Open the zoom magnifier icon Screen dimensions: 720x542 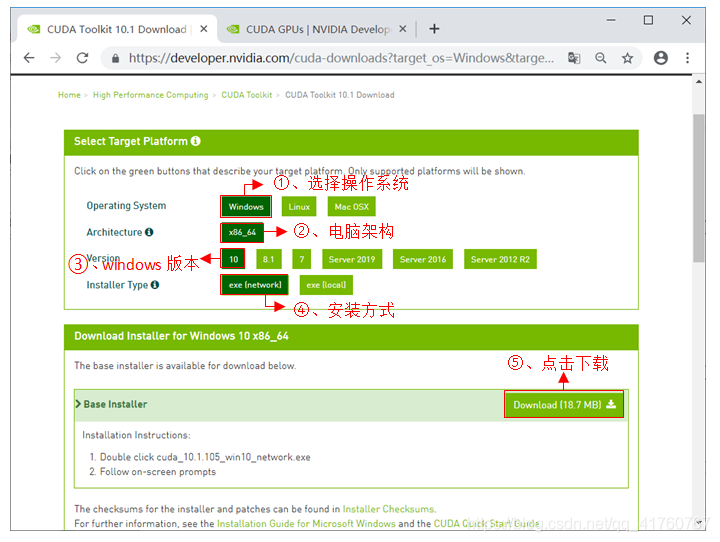(x=601, y=58)
